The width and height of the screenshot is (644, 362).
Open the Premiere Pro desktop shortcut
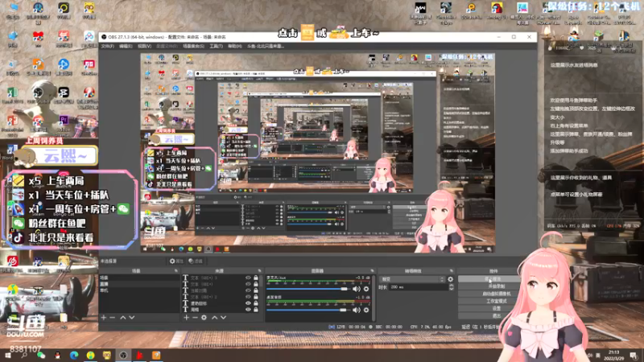pos(64,124)
